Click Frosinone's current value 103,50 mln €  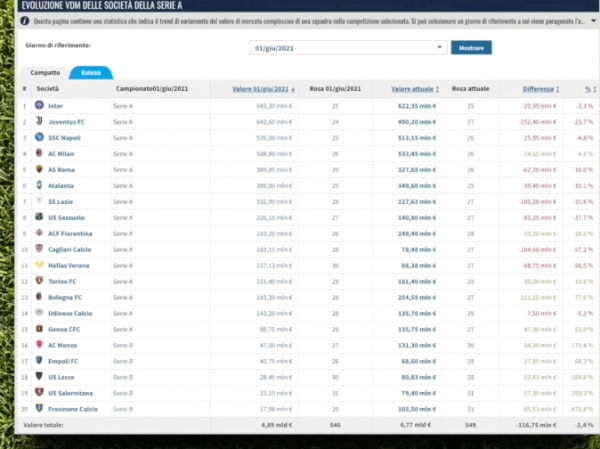click(417, 409)
